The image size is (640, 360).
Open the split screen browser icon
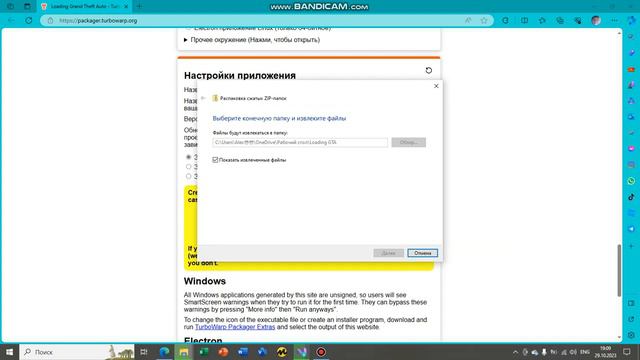click(524, 20)
